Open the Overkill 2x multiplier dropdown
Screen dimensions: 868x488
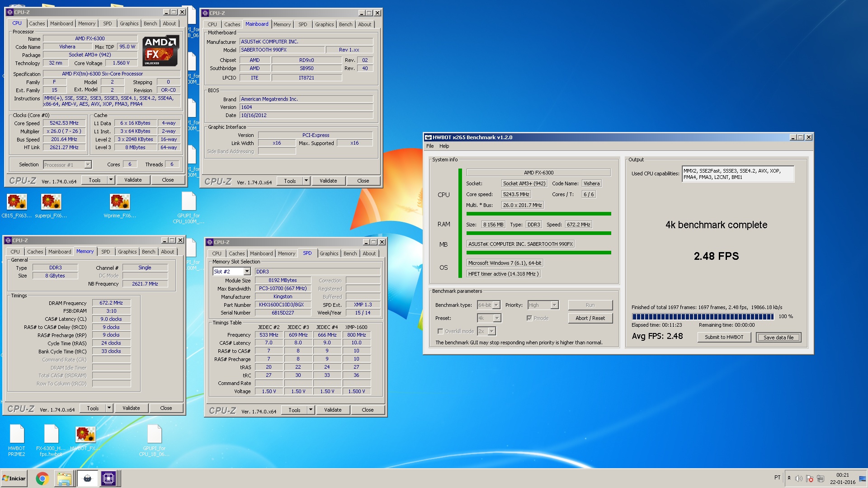coord(486,331)
